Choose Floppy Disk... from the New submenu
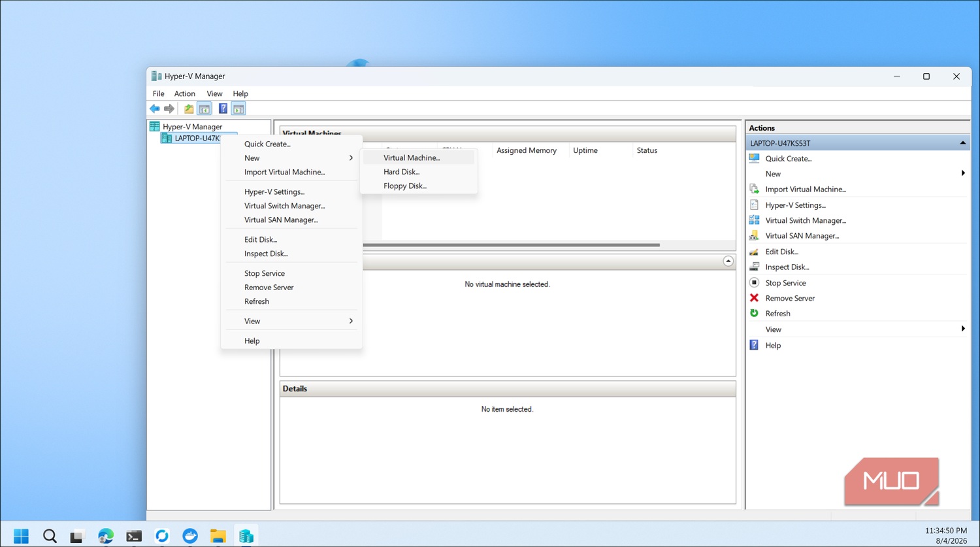This screenshot has width=980, height=547. tap(419, 186)
